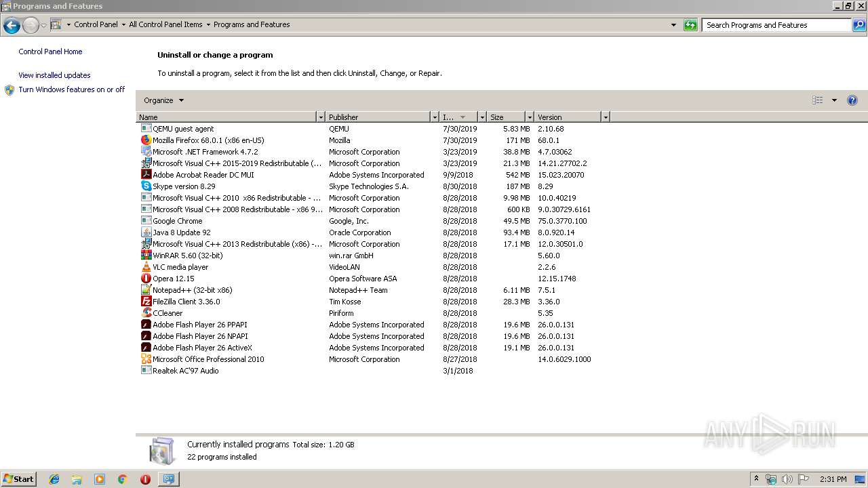868x488 pixels.
Task: Open the Name column filter dropdown
Action: tap(321, 117)
